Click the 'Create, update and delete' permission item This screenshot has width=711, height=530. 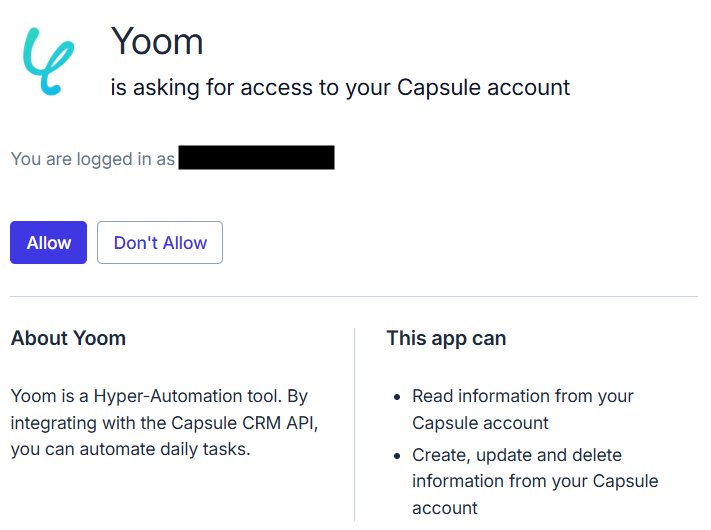[x=517, y=455]
